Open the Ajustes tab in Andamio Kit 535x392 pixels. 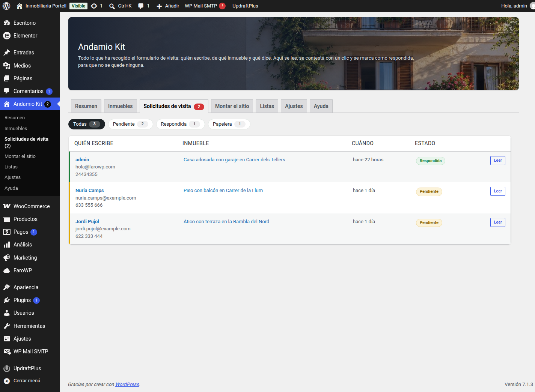pyautogui.click(x=294, y=106)
